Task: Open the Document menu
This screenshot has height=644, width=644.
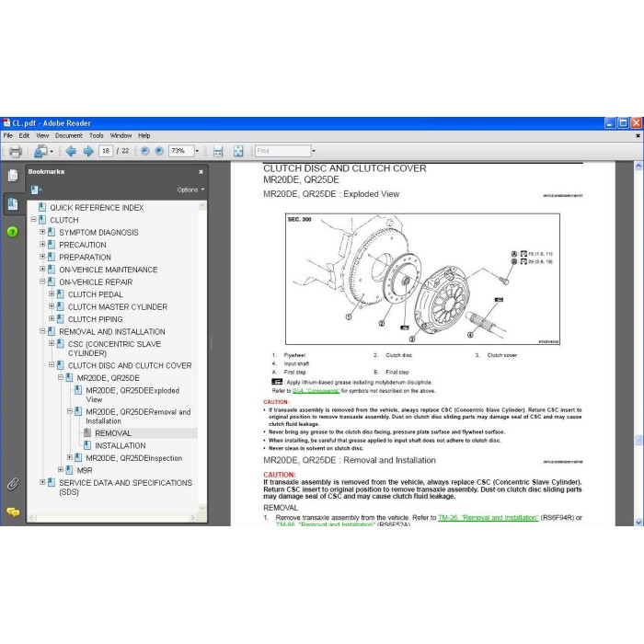Action: point(69,135)
